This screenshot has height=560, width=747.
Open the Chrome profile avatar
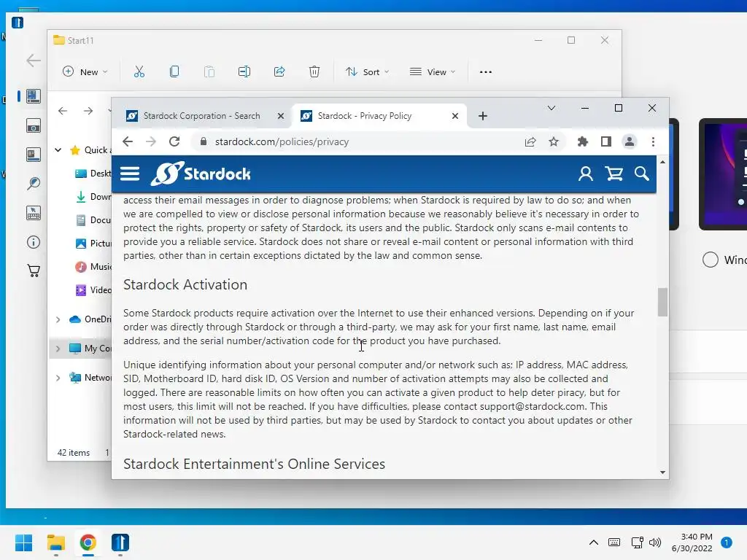[x=630, y=141]
